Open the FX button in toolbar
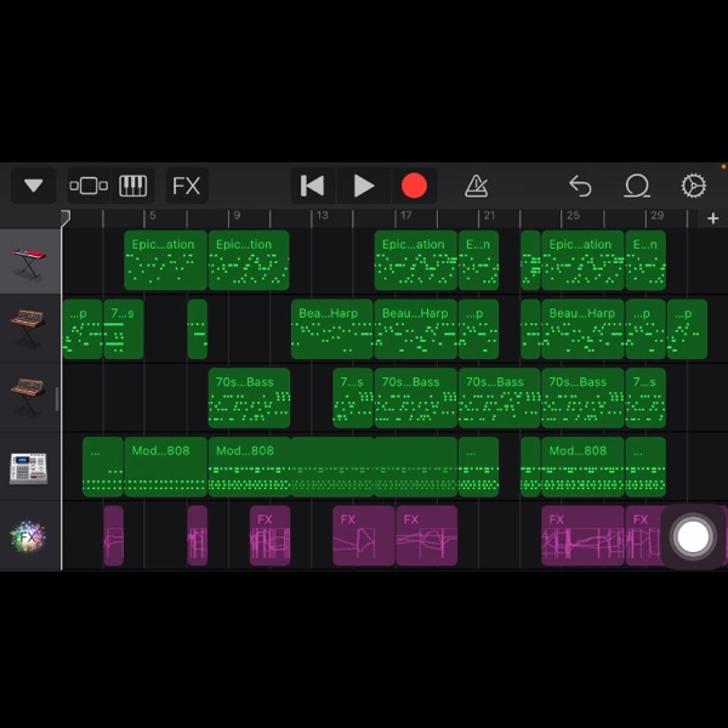This screenshot has height=728, width=728. (187, 186)
